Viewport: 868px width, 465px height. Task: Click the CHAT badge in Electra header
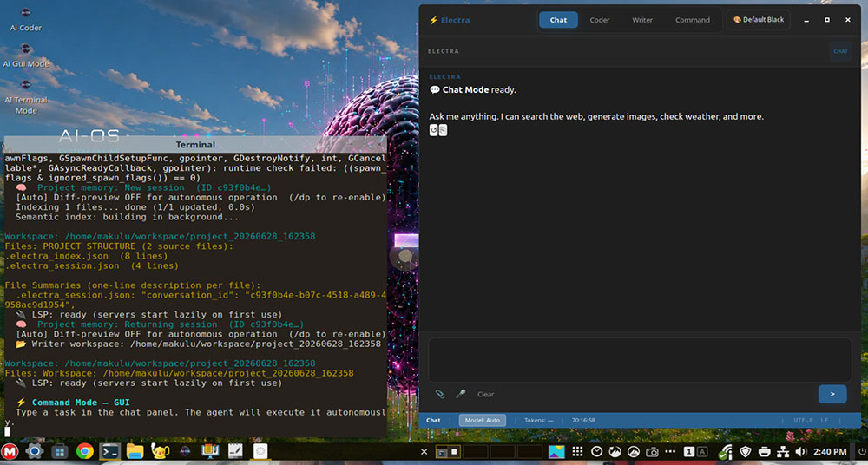[840, 51]
